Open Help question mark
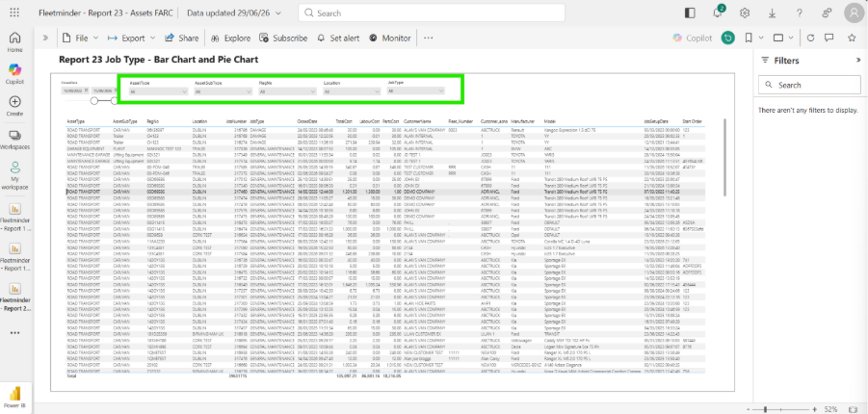The image size is (868, 414). [800, 13]
